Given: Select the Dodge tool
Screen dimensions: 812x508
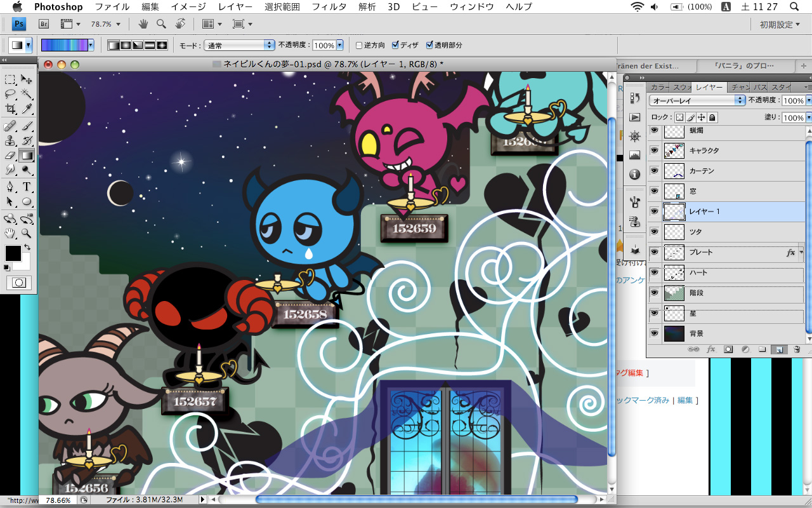Looking at the screenshot, I should [27, 170].
